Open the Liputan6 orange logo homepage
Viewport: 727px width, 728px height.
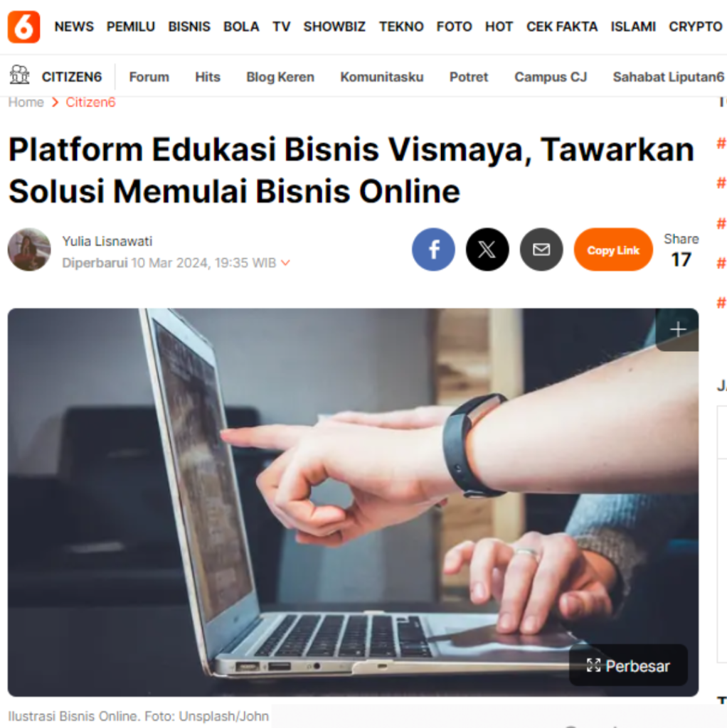tap(23, 27)
